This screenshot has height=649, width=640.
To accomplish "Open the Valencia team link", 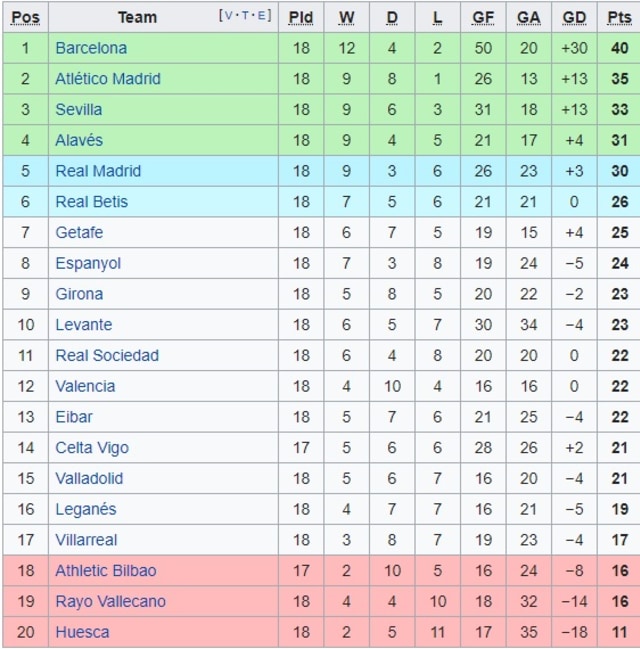I will point(85,386).
